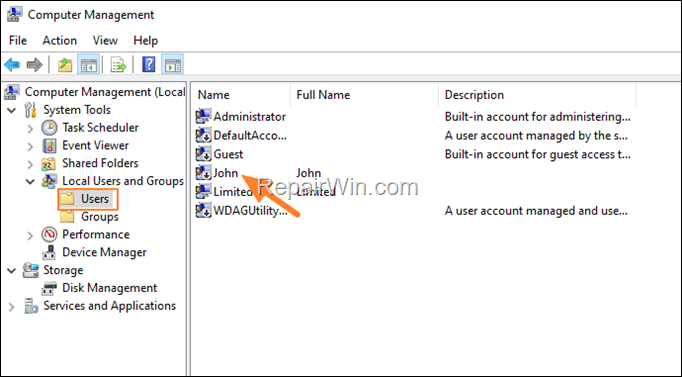This screenshot has width=682, height=377.
Task: Click 'Built-in account for administering' description
Action: (538, 117)
